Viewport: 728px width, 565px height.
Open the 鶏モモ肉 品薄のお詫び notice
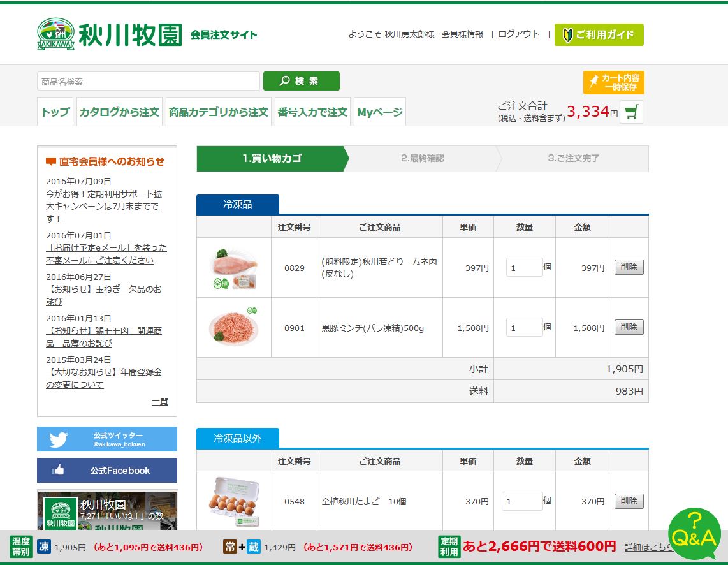tap(103, 337)
